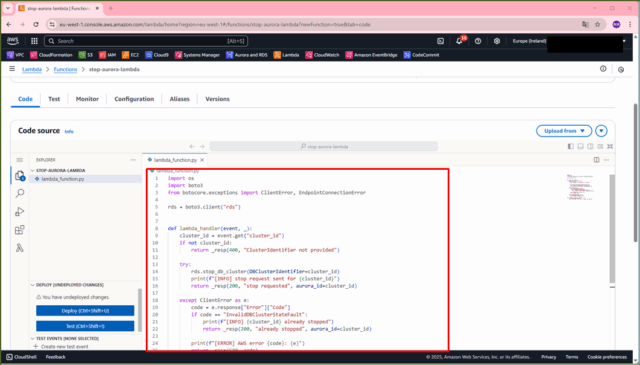Open the CloudWatch favorite shortcut
Viewport: 640px width, 365px height.
tap(322, 55)
